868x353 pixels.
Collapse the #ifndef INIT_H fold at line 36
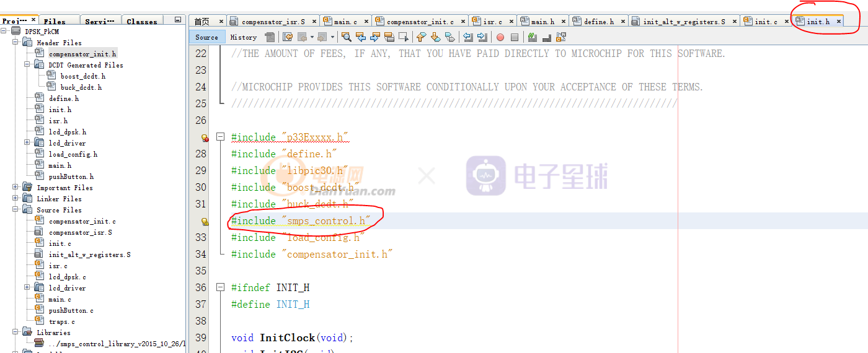coord(220,287)
